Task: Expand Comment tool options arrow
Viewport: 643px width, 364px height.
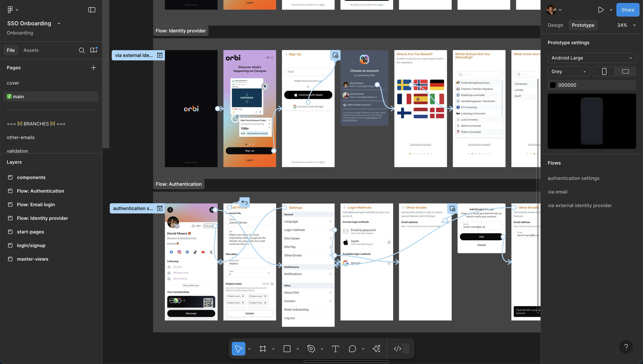Action: pos(363,349)
